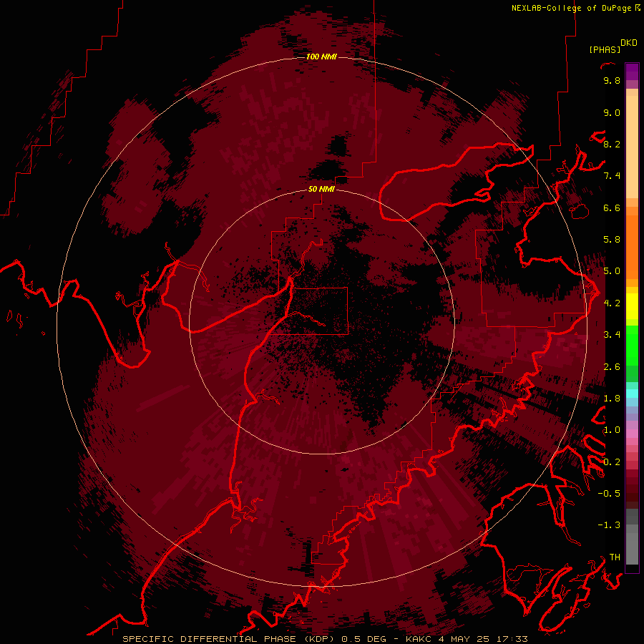Image resolution: width=644 pixels, height=644 pixels.
Task: Click the 9.0 value on the color scale
Action: point(612,113)
